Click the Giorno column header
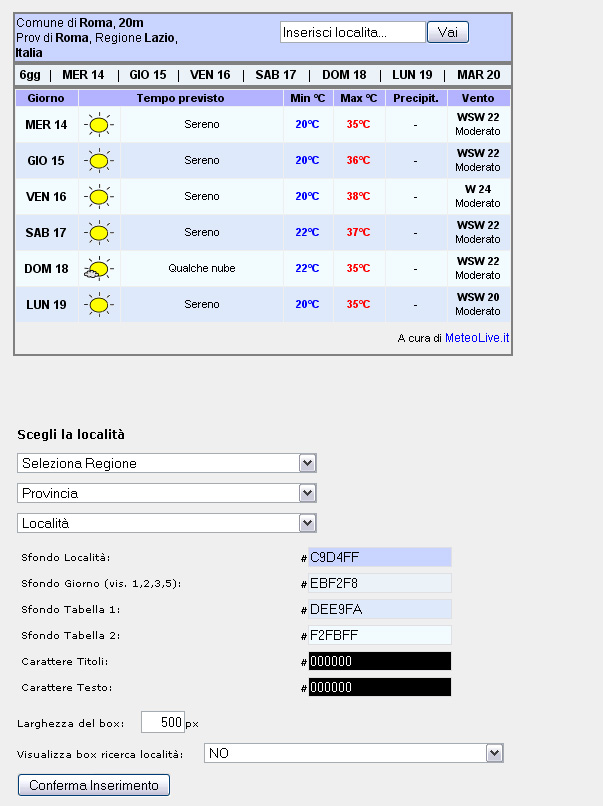 pos(46,98)
